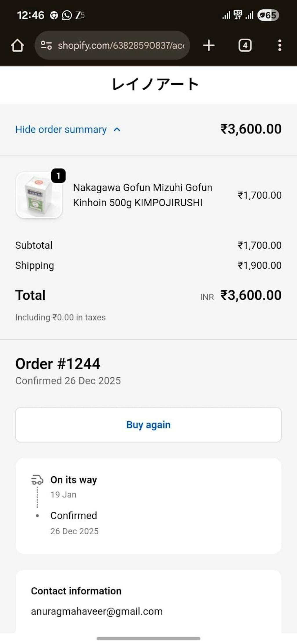Image resolution: width=297 pixels, height=644 pixels.
Task: Open the tab switcher showing 4 tabs
Action: click(x=245, y=46)
